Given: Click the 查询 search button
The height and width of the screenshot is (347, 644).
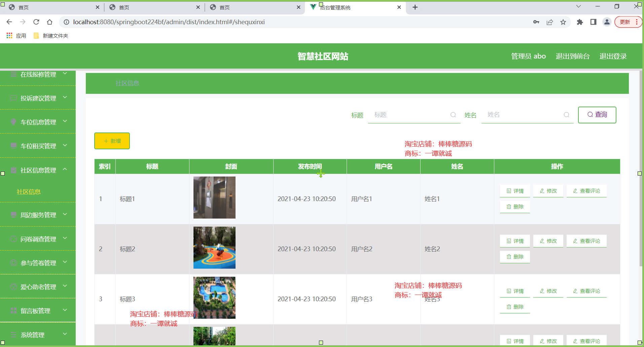Looking at the screenshot, I should coord(597,115).
